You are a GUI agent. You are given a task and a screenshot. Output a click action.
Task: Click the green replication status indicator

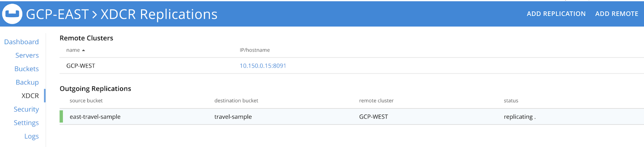pos(61,116)
